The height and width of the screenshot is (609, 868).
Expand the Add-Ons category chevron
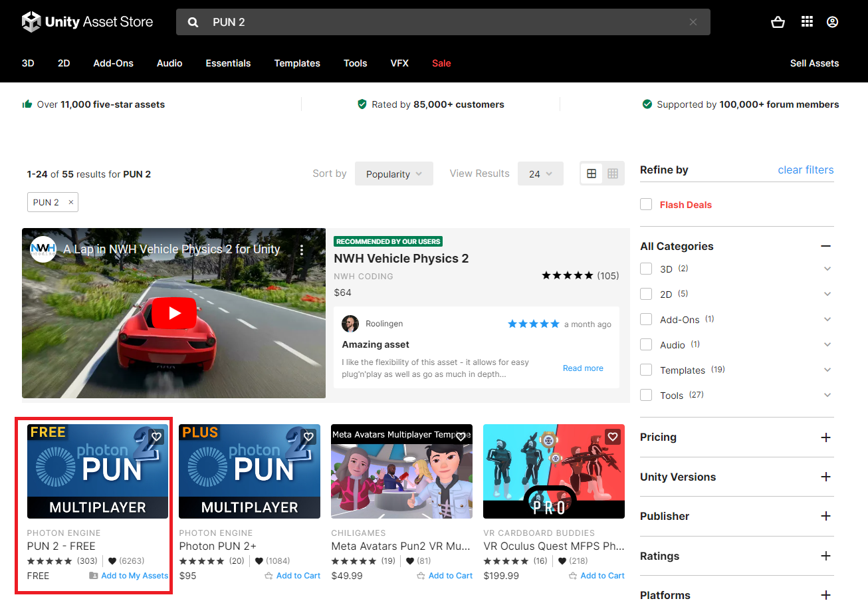tap(827, 319)
